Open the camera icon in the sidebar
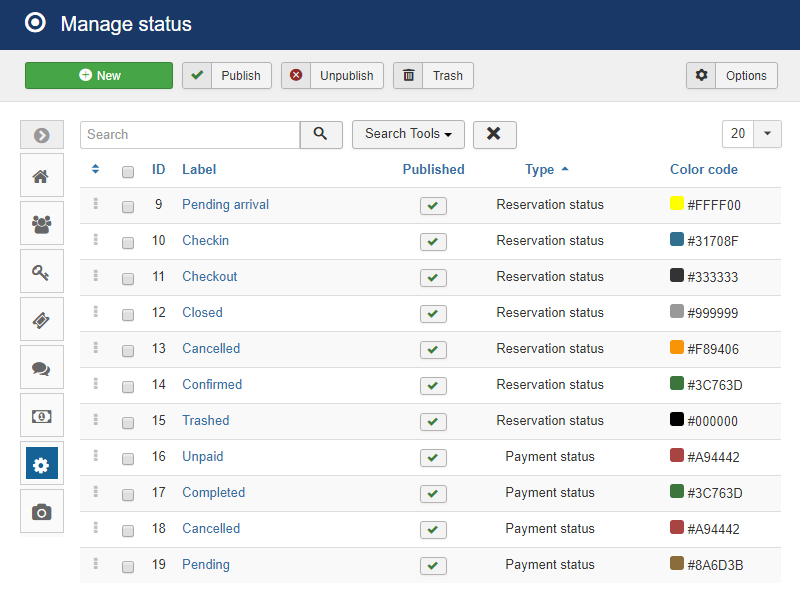The width and height of the screenshot is (800, 590). click(41, 511)
